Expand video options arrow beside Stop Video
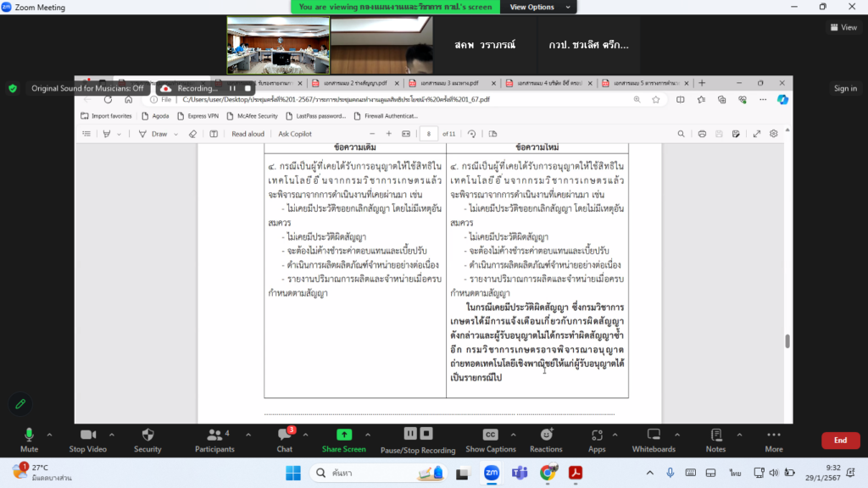 [x=111, y=435]
